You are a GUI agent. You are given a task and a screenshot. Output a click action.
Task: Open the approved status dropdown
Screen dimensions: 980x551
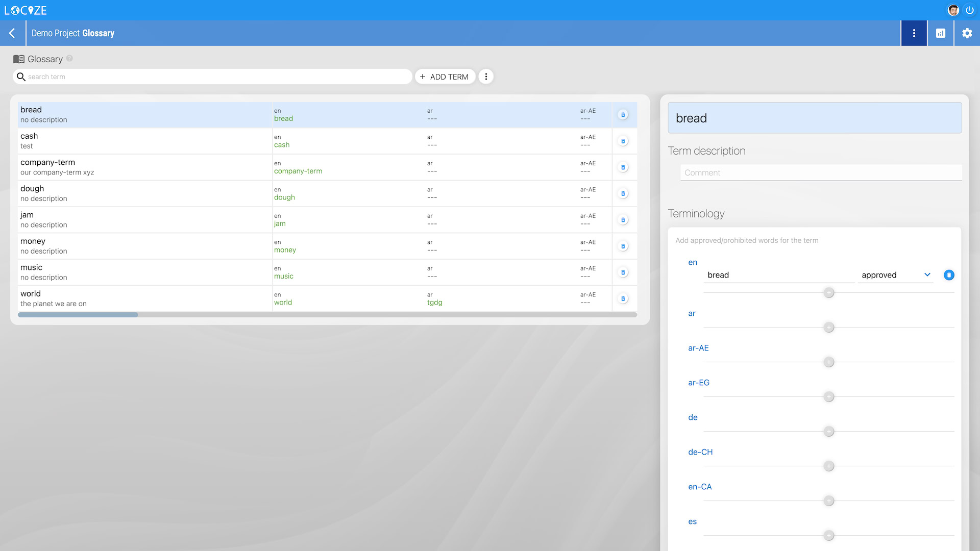click(896, 275)
